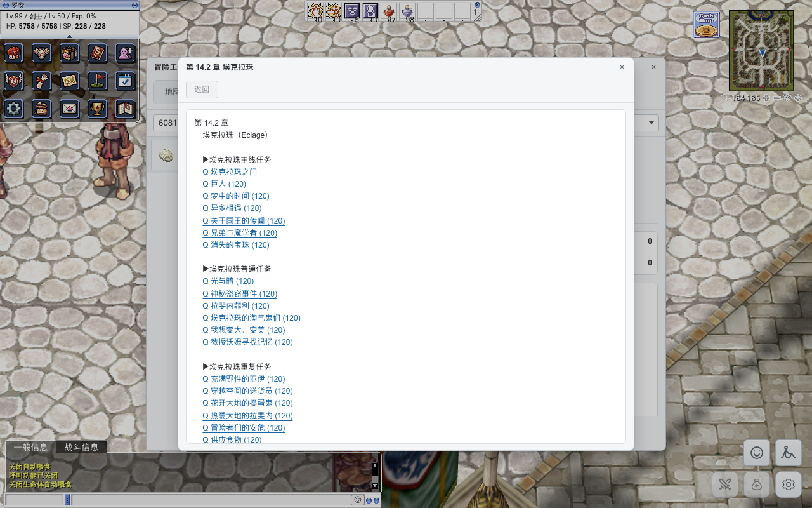Switch to the 一般信息 chat tab

click(30, 447)
